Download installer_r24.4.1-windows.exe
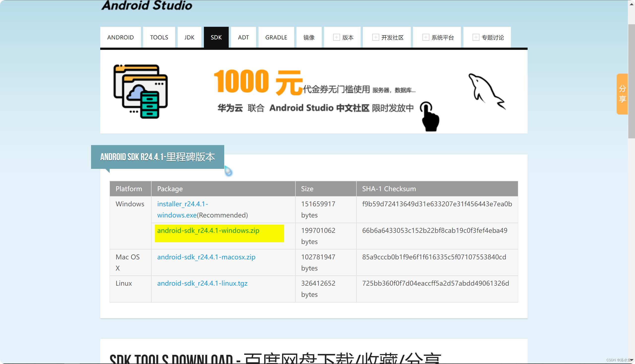 [182, 209]
